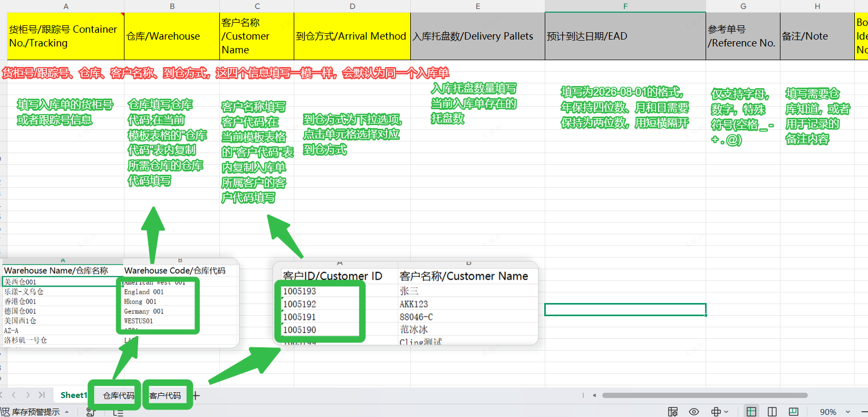Expand the reading mode options arrow
The width and height of the screenshot is (868, 417).
coord(727,412)
